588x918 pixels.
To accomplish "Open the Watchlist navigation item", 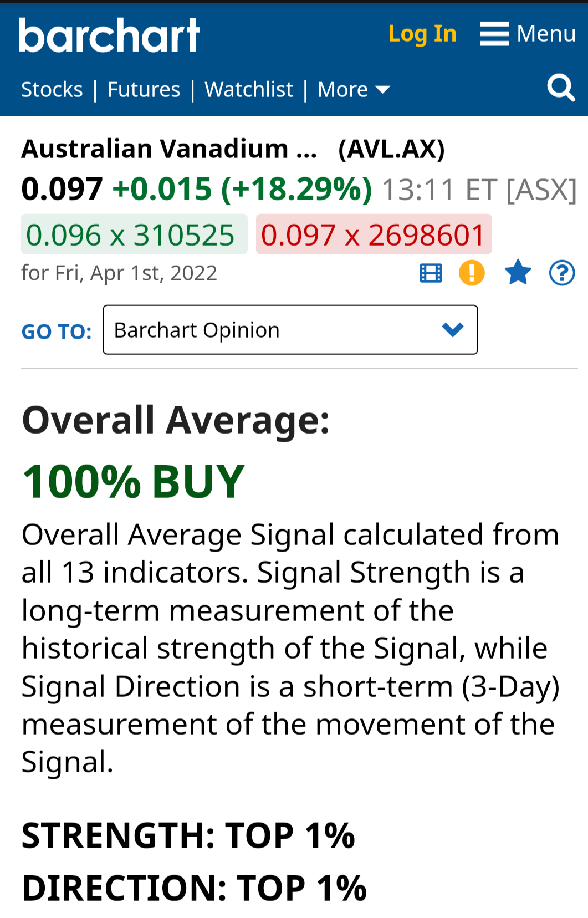I will click(249, 89).
